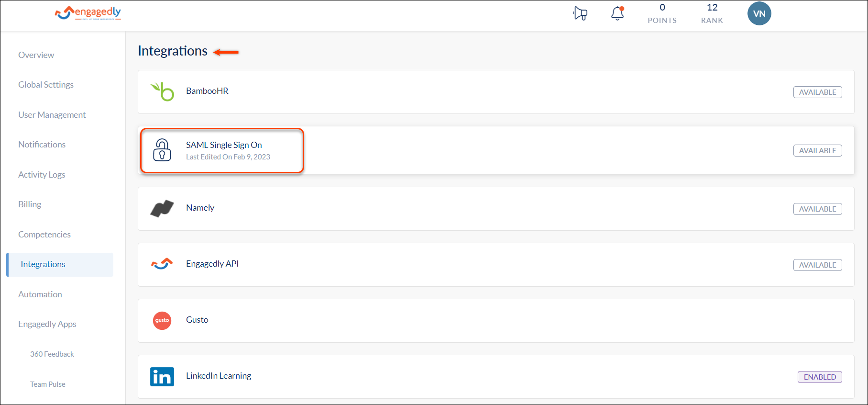Screen dimensions: 868x405
Task: Click the Engagedly API logo icon
Action: click(162, 264)
